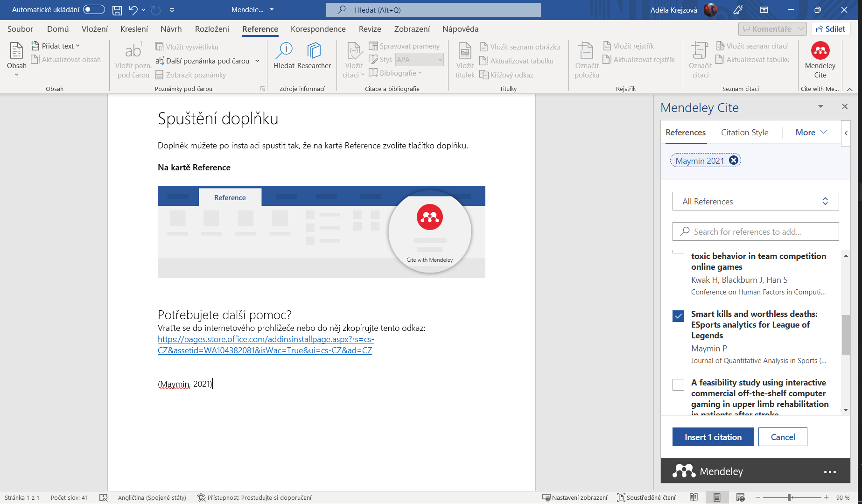Click Další poznámka pod čarou icon
Screen dimensions: 862x504
tap(160, 61)
